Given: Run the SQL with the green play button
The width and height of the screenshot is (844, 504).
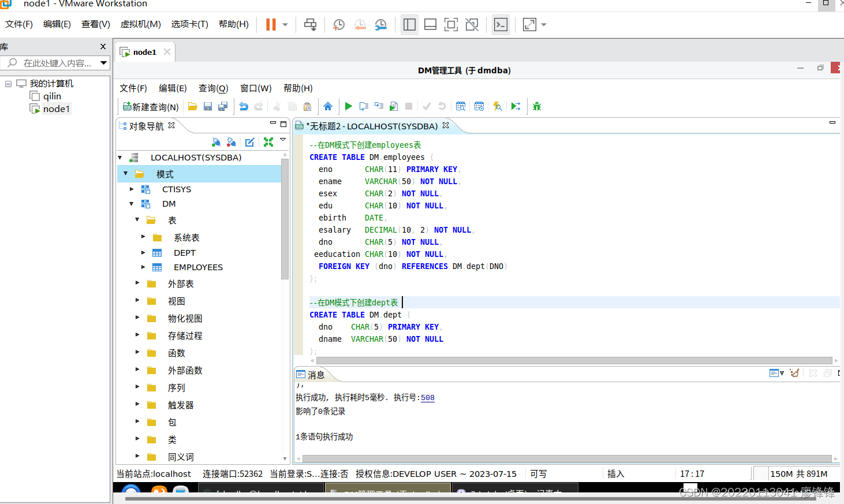Looking at the screenshot, I should pyautogui.click(x=348, y=106).
